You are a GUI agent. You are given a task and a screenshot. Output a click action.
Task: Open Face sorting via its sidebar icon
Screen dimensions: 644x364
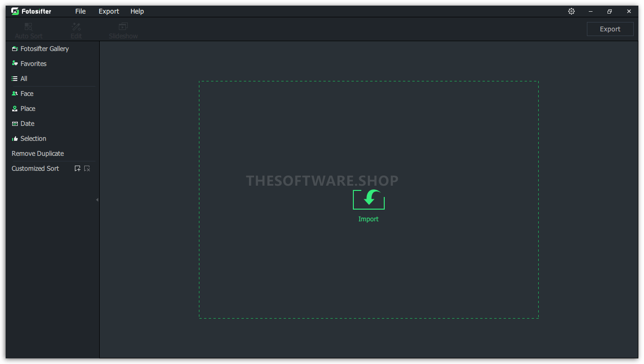click(x=14, y=93)
